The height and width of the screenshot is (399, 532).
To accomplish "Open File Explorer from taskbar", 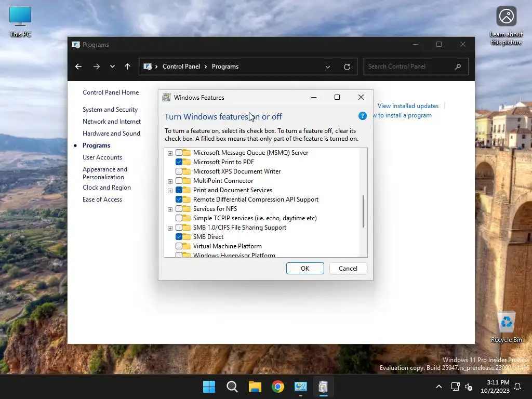I will click(x=255, y=387).
